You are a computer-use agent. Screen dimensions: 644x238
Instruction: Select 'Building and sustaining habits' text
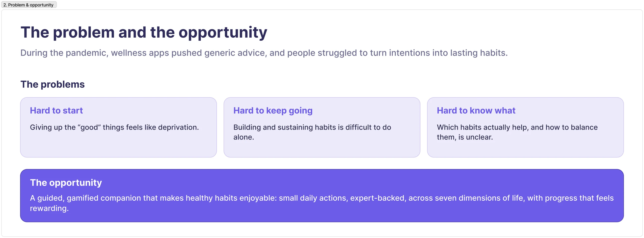coord(312,132)
